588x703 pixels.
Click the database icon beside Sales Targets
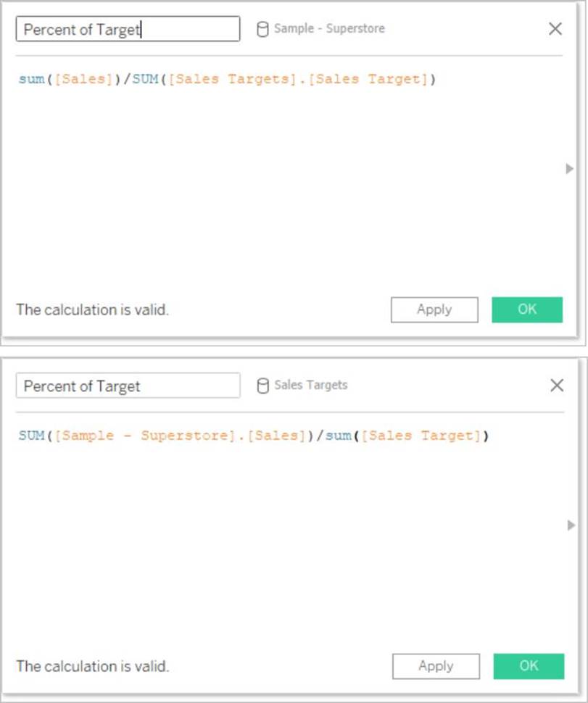[x=263, y=386]
